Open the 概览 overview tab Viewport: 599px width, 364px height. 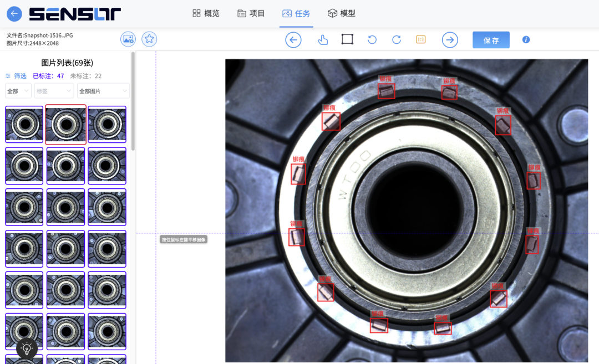206,13
